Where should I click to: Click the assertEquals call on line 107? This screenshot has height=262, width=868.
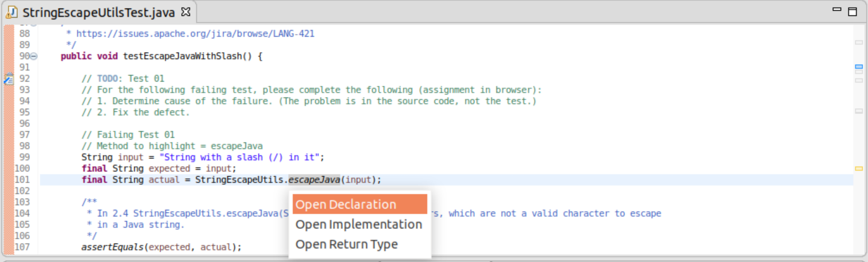tap(112, 247)
